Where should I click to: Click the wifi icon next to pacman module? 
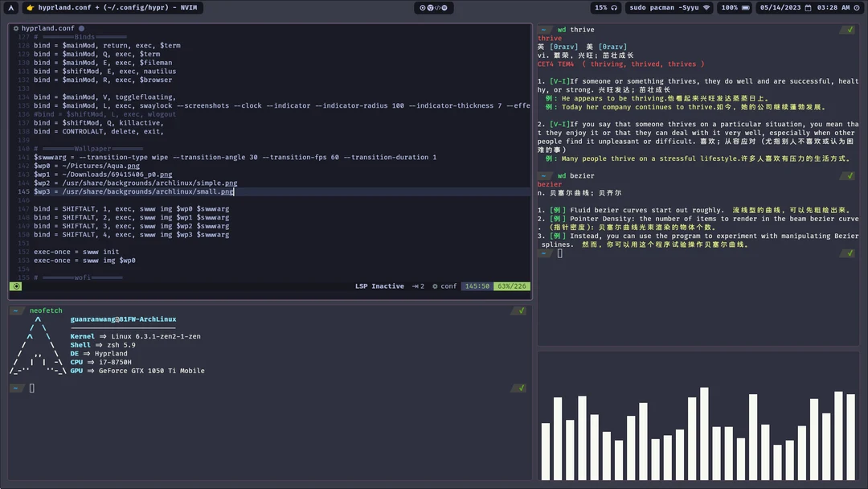tap(709, 7)
